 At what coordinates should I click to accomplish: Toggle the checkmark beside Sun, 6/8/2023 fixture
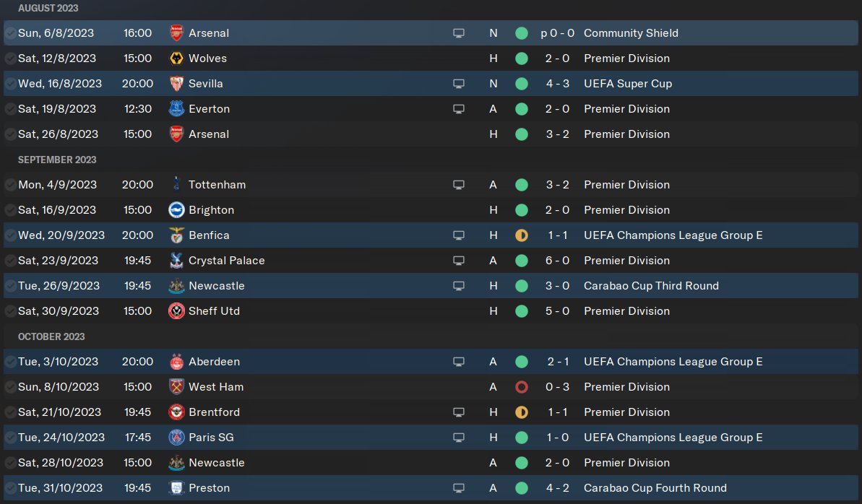click(x=10, y=33)
